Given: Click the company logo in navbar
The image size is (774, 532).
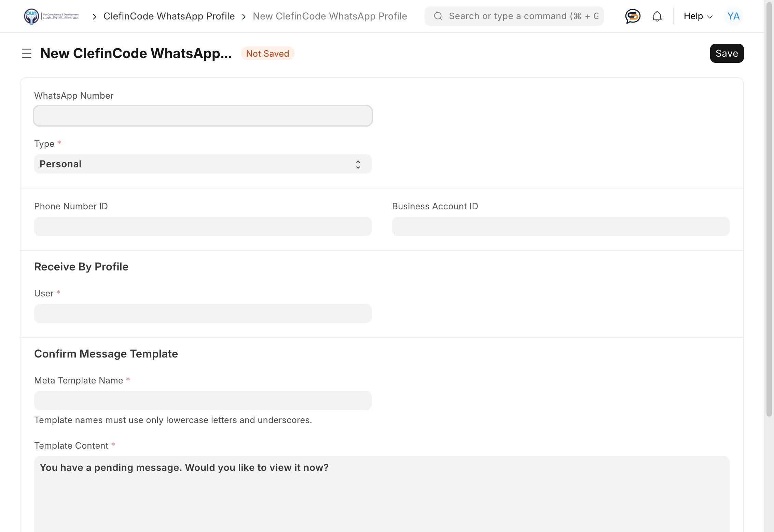Looking at the screenshot, I should 51,16.
